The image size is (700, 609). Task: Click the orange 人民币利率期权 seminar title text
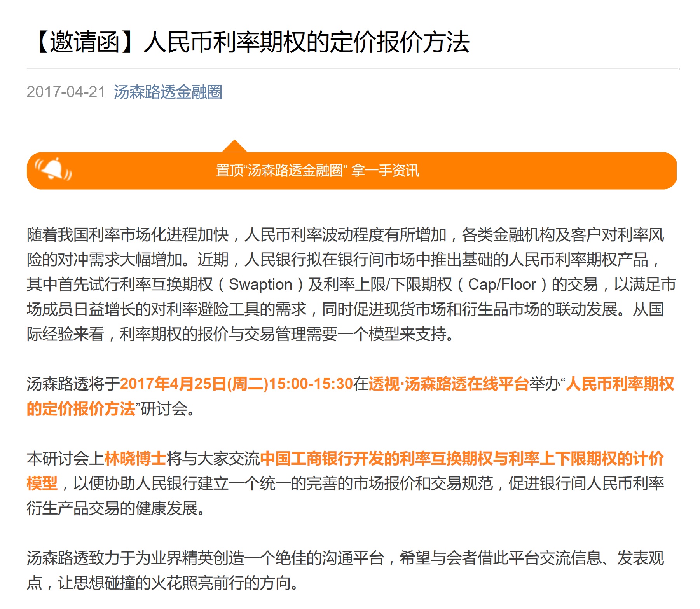(620, 384)
